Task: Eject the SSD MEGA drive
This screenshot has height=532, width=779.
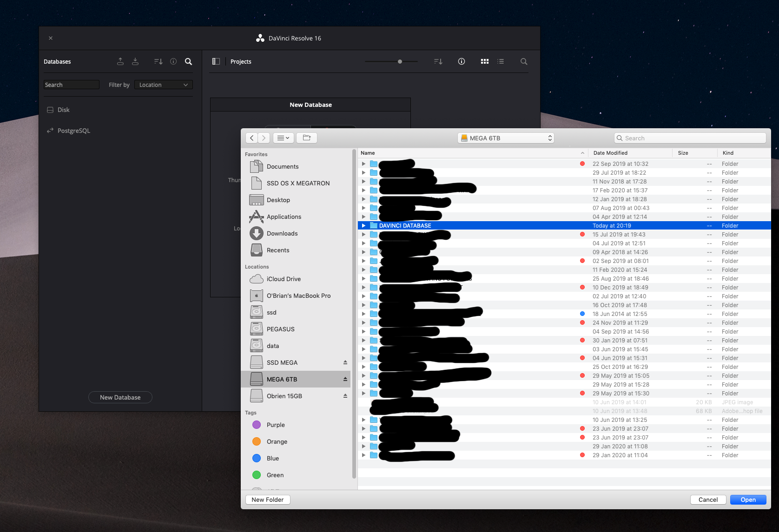Action: tap(345, 362)
